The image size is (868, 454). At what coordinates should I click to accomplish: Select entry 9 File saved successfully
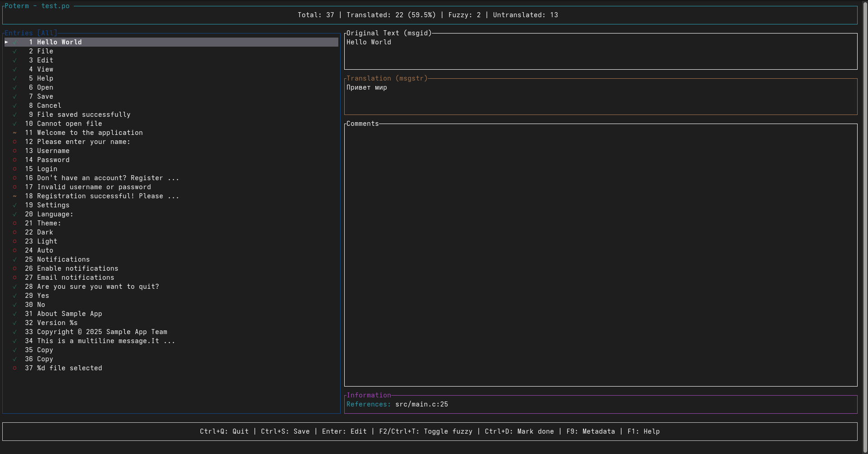[x=171, y=115]
